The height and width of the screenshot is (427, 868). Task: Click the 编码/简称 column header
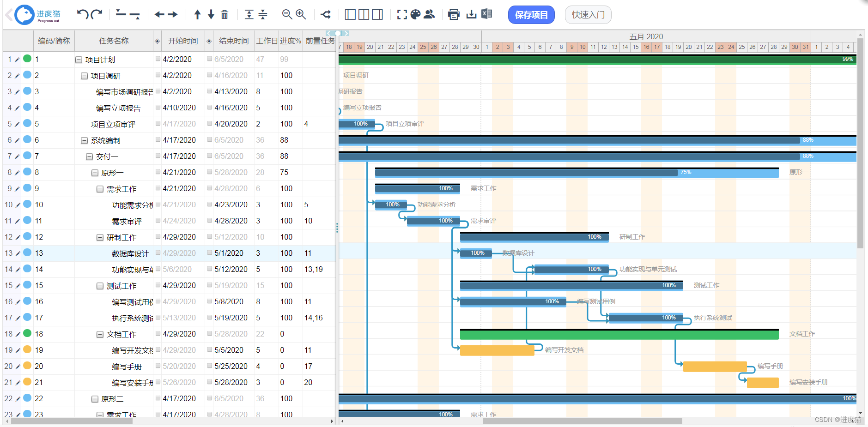pyautogui.click(x=54, y=41)
